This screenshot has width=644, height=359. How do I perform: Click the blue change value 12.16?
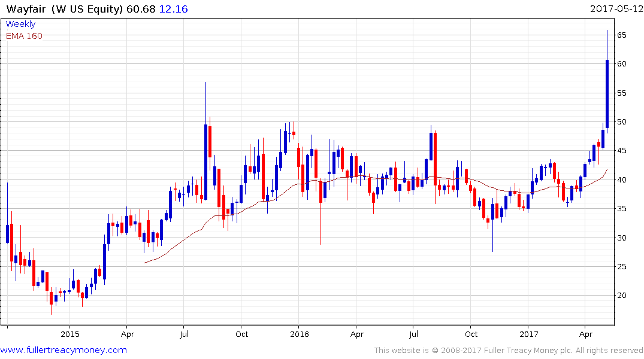point(173,9)
